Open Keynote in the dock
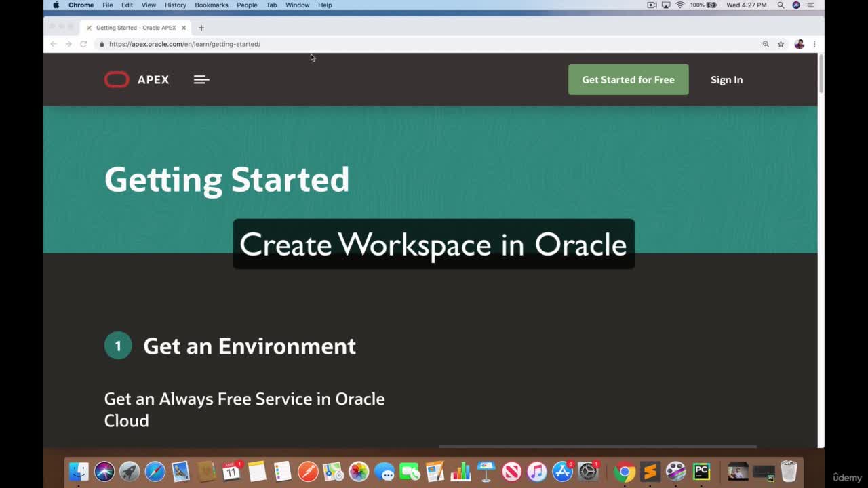 click(x=486, y=471)
